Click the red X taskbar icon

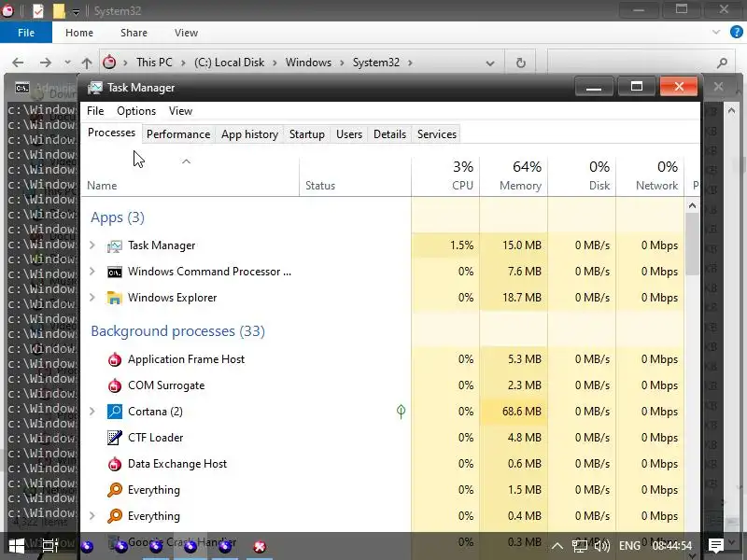tap(260, 547)
